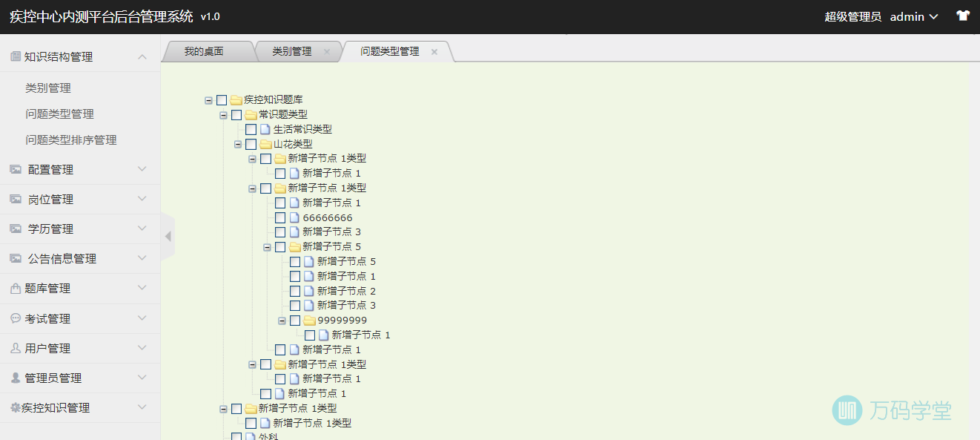The width and height of the screenshot is (980, 440).
Task: Click the gear icon beside 疾控知识管理
Action: point(15,408)
